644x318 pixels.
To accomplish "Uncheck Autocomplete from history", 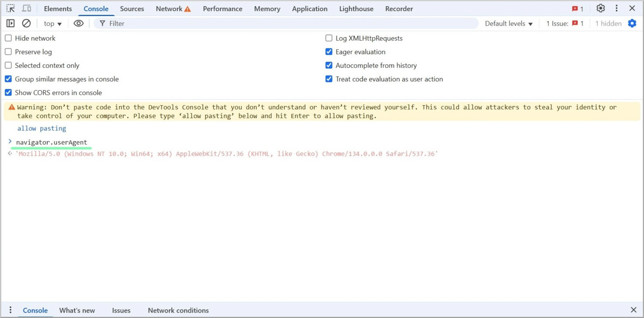I will tap(329, 65).
